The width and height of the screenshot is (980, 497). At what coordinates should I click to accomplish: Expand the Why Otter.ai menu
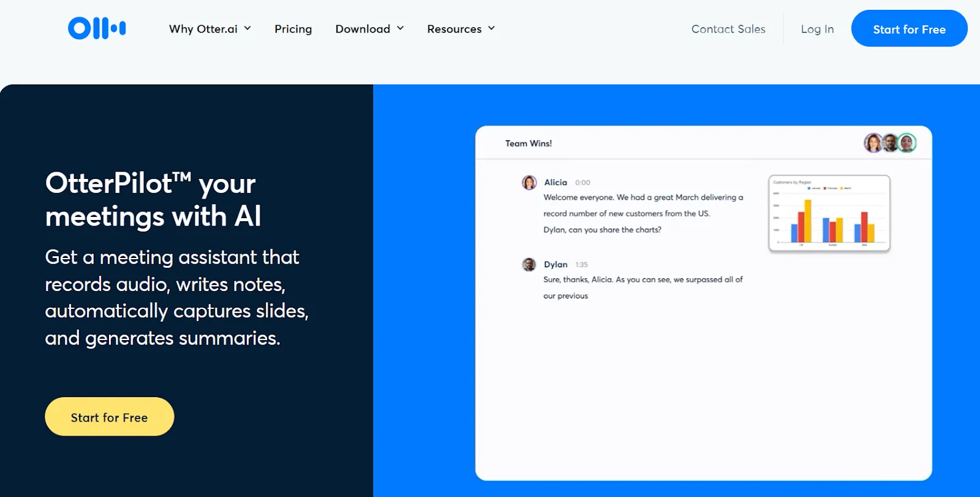210,29
